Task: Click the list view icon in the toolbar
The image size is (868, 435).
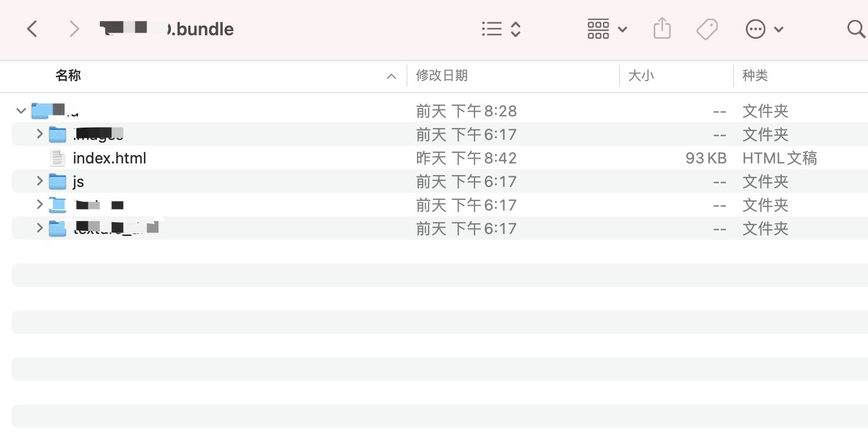Action: (492, 28)
